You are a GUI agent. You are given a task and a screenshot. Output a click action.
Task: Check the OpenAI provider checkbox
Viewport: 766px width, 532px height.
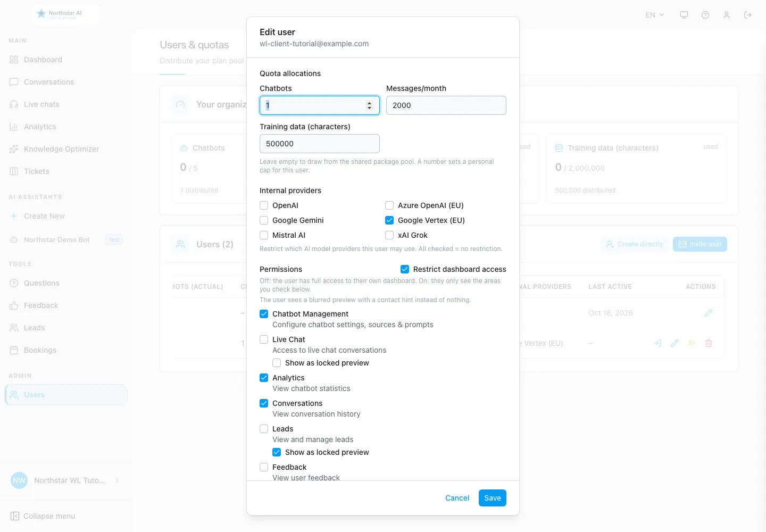tap(264, 205)
